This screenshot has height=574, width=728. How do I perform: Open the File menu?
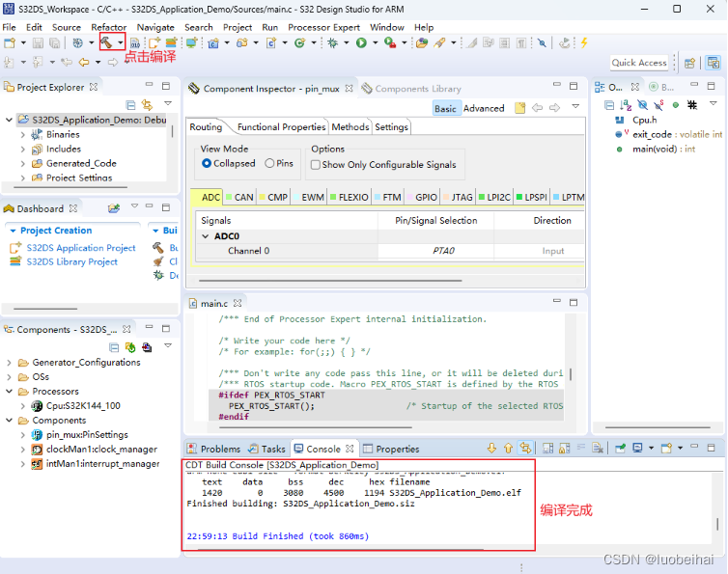[10, 27]
